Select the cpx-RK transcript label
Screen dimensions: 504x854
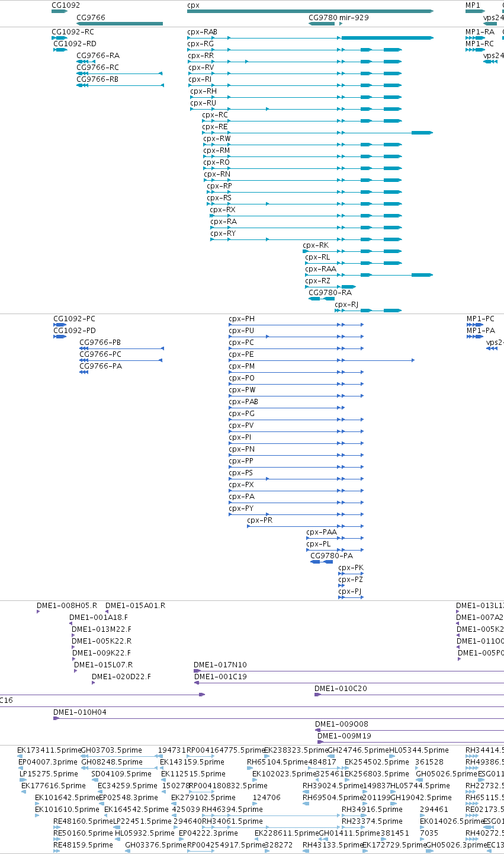(316, 245)
